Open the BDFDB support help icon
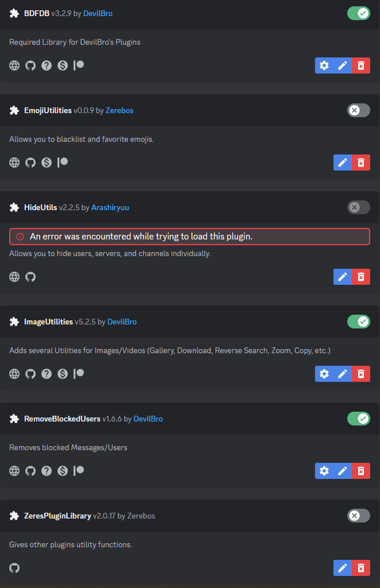Screen dimensions: 380x588 47,65
